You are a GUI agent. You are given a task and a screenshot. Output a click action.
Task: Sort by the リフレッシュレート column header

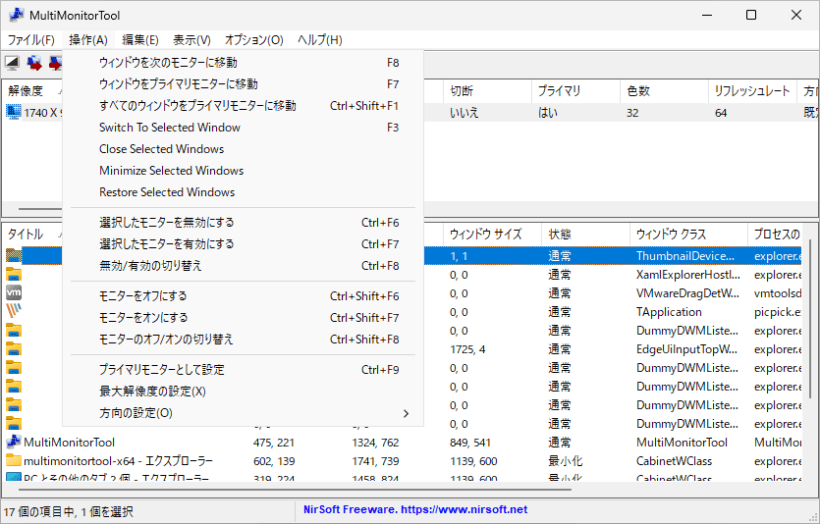(752, 91)
